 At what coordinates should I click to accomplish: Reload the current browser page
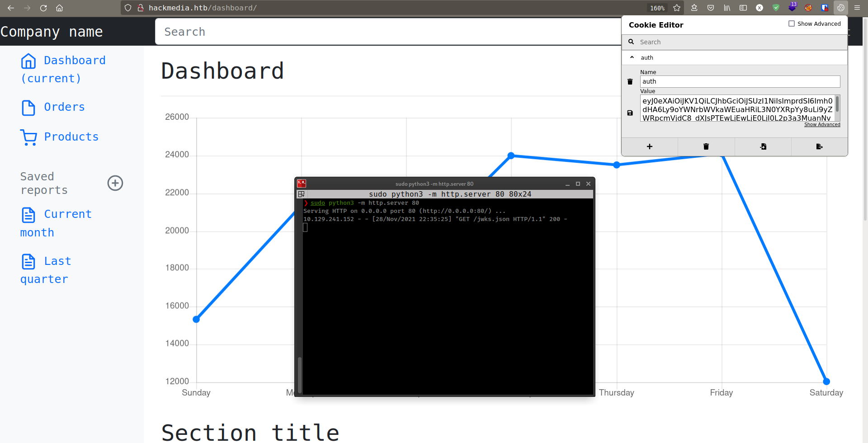43,8
